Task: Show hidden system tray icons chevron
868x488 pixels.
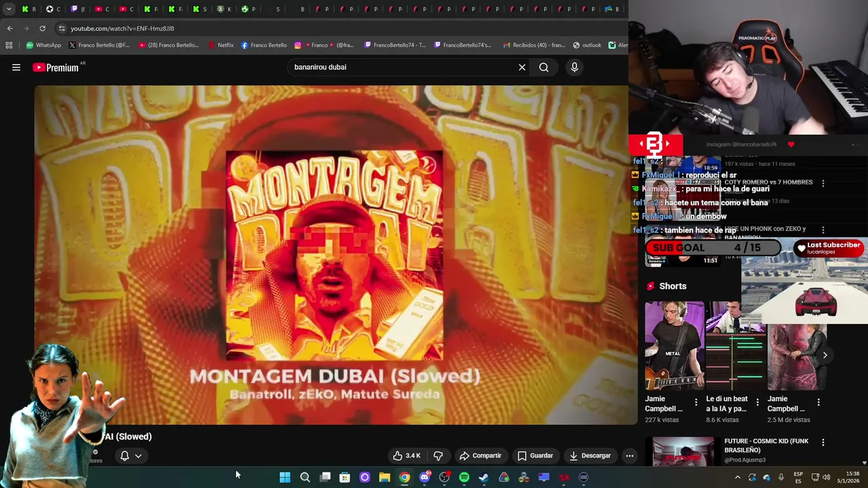Action: [x=738, y=477]
